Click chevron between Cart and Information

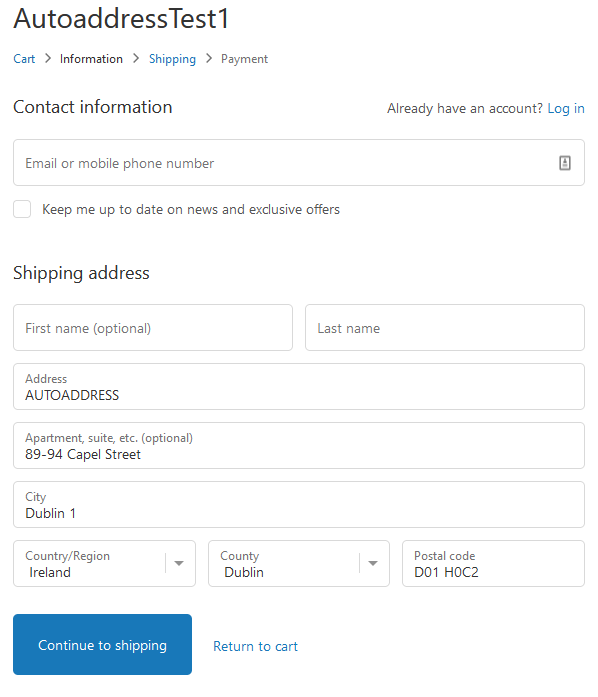(48, 59)
